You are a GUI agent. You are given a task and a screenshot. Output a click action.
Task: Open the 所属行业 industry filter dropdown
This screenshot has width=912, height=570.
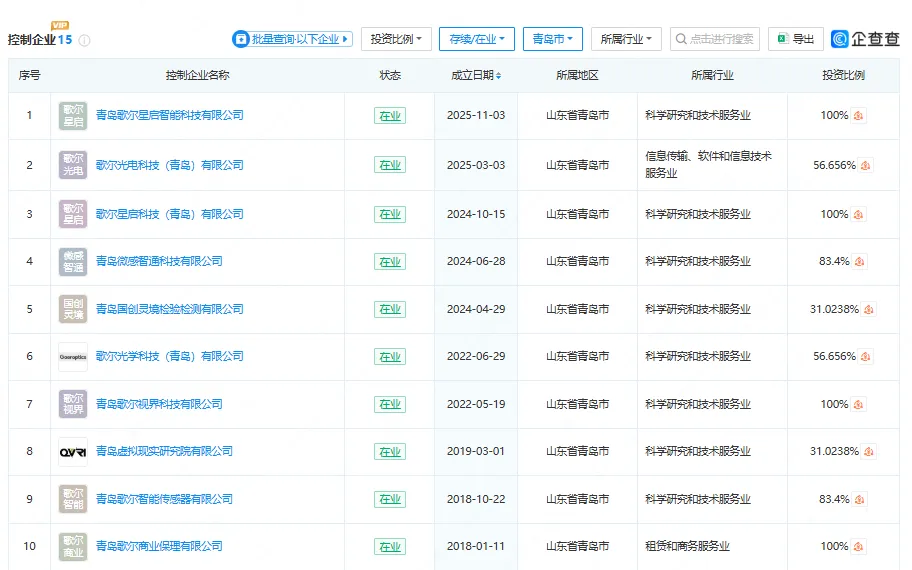pyautogui.click(x=626, y=39)
